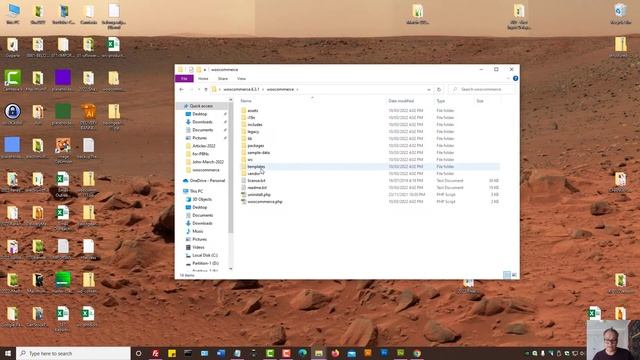This screenshot has height=360, width=640.
Task: Select the sample-data folder
Action: click(x=258, y=152)
